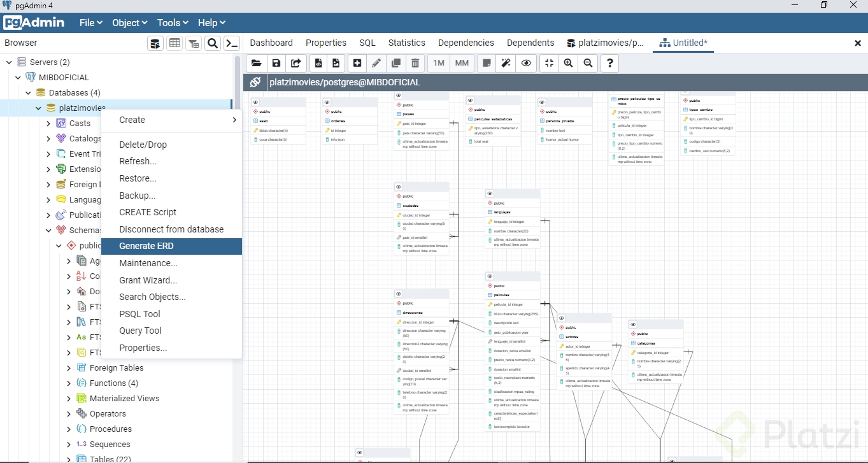Click the pgAdmin logo at top left
868x463 pixels.
point(34,22)
